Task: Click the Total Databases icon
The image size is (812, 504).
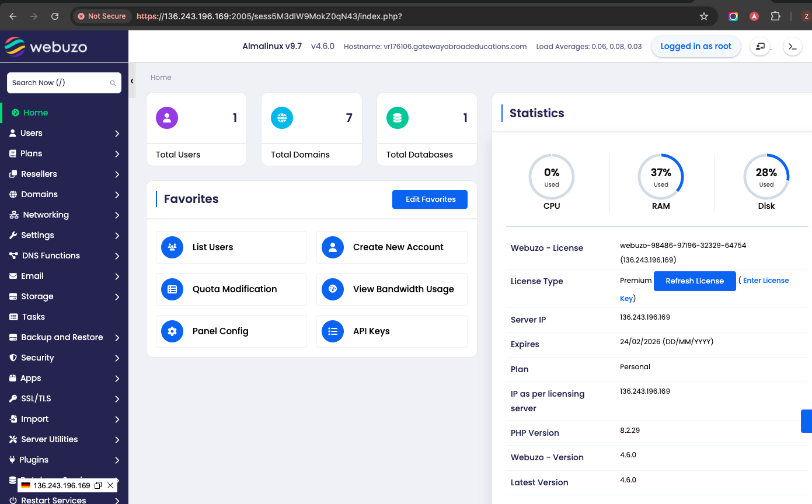Action: pyautogui.click(x=398, y=118)
